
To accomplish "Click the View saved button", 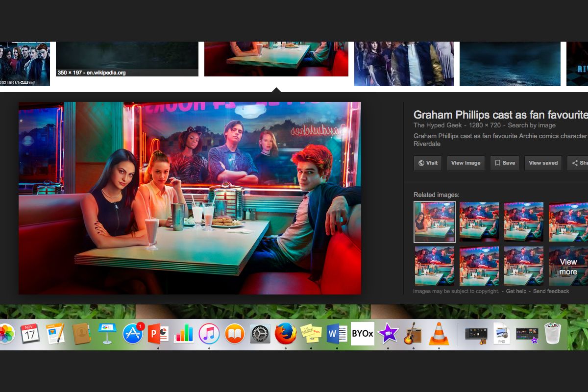I will [543, 163].
